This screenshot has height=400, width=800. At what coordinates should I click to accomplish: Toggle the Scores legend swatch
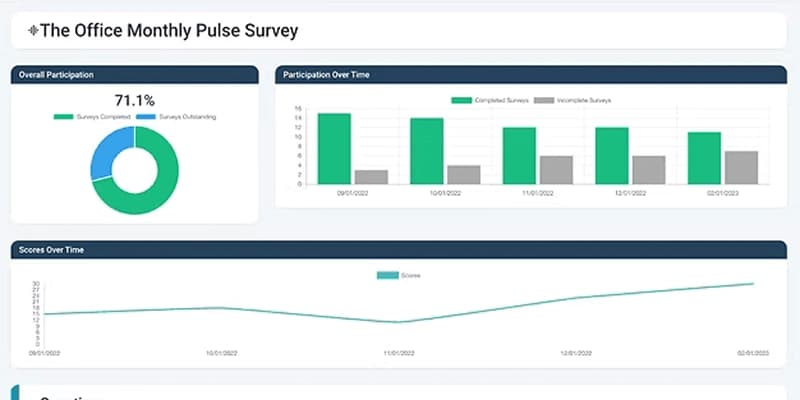coord(388,276)
